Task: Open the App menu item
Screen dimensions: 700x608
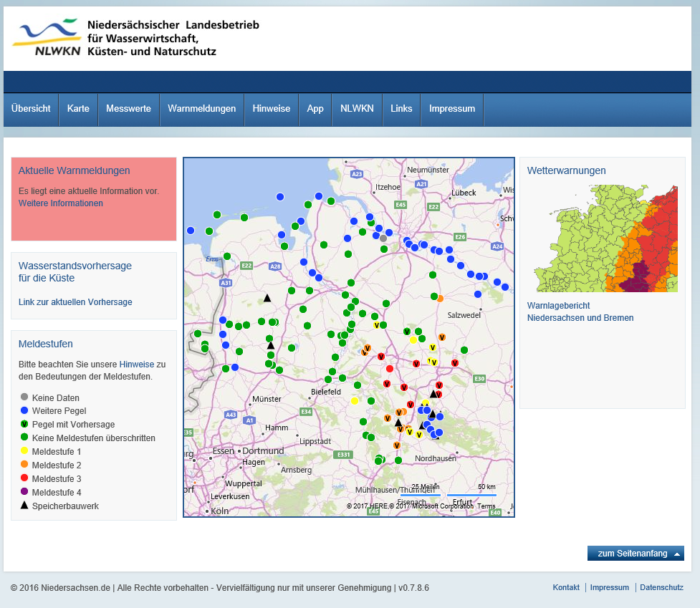Action: click(315, 109)
